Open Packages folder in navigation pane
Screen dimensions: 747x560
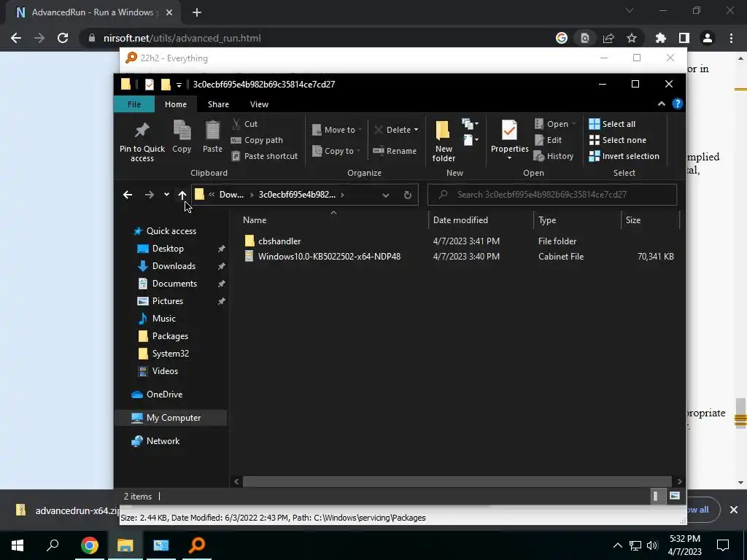(x=170, y=336)
